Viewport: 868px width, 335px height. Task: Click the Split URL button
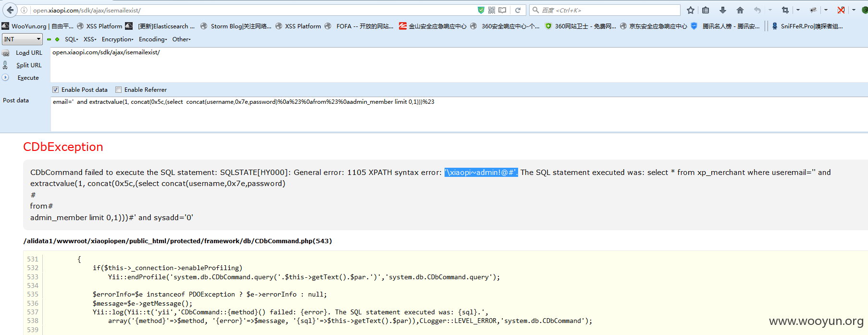pyautogui.click(x=29, y=65)
